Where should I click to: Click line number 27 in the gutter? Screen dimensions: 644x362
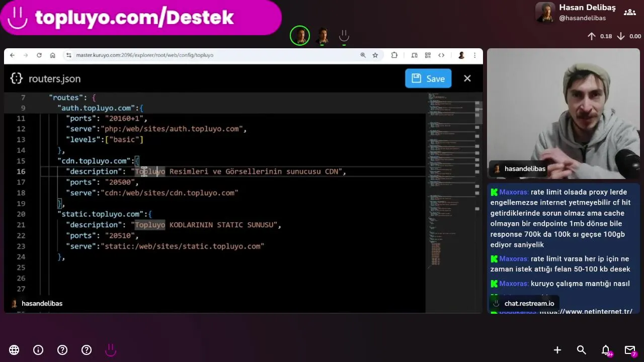coord(21,289)
